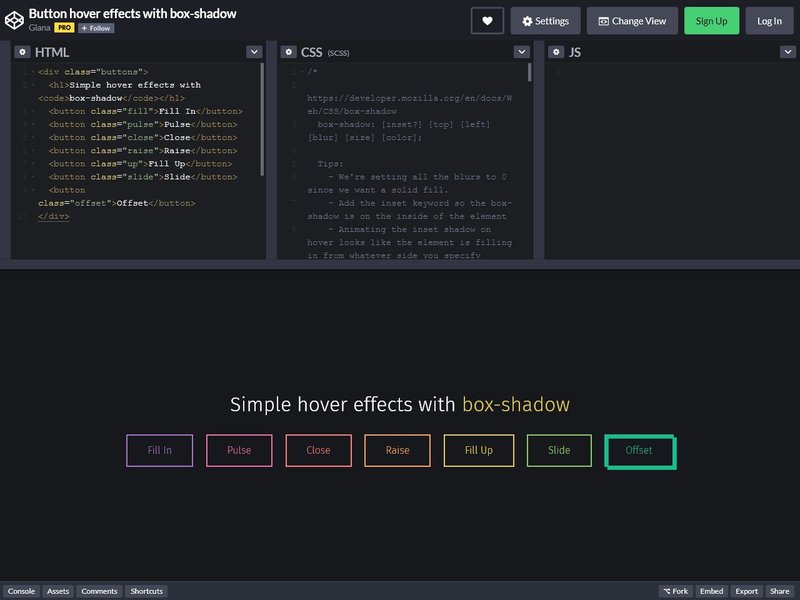Click the Offset button in the preview
The image size is (800, 600).
pos(641,451)
